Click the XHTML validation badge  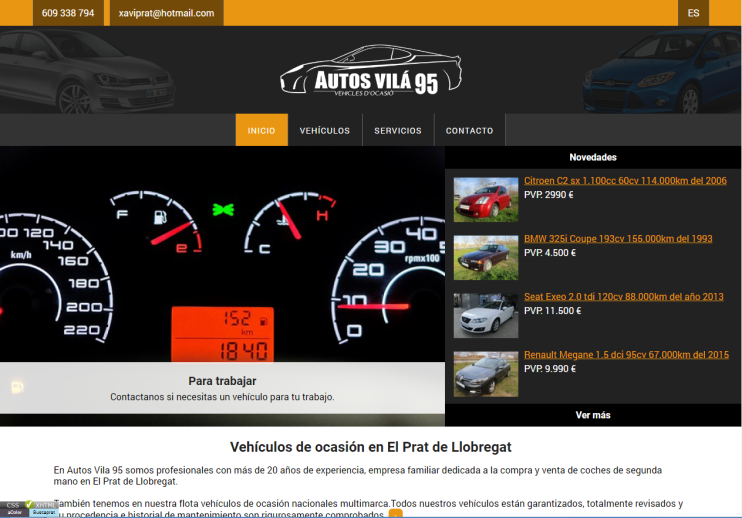pyautogui.click(x=45, y=505)
